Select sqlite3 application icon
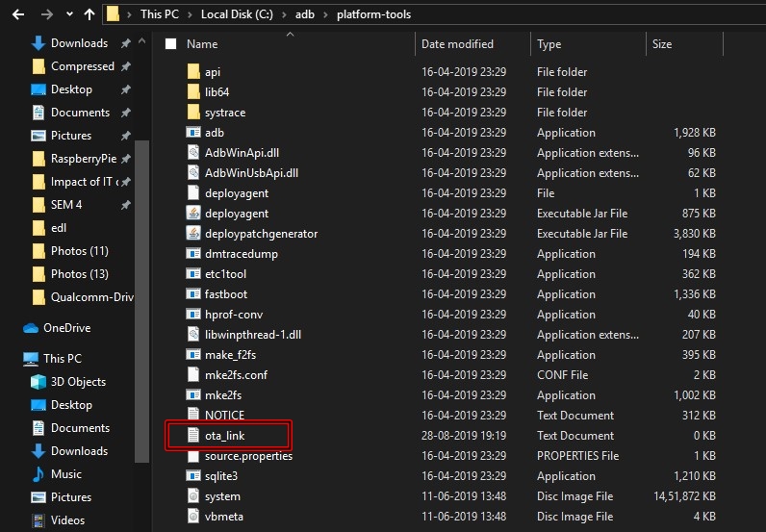 click(x=194, y=476)
